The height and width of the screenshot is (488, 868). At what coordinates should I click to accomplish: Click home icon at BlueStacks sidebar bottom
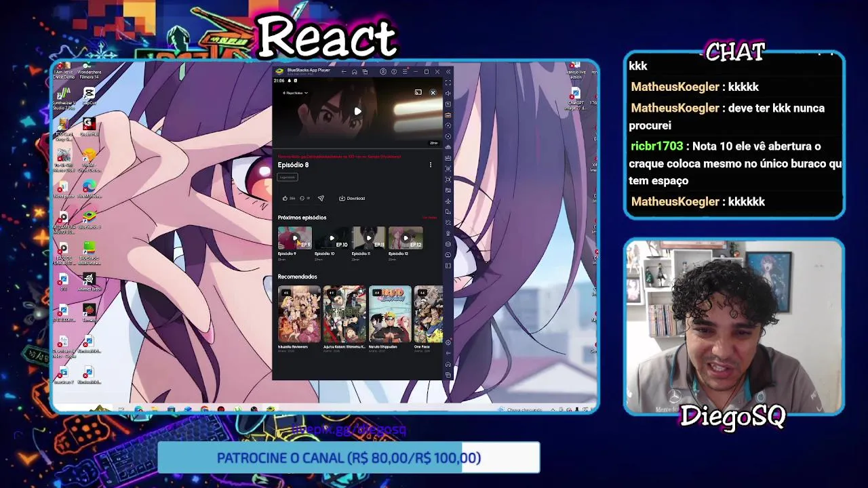pyautogui.click(x=448, y=364)
